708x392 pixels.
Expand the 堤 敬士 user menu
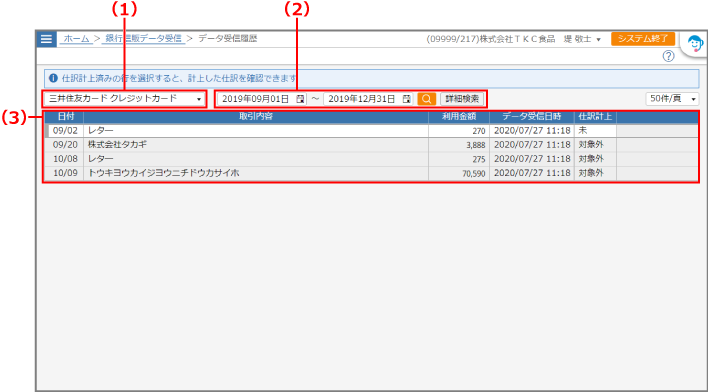tap(582, 39)
